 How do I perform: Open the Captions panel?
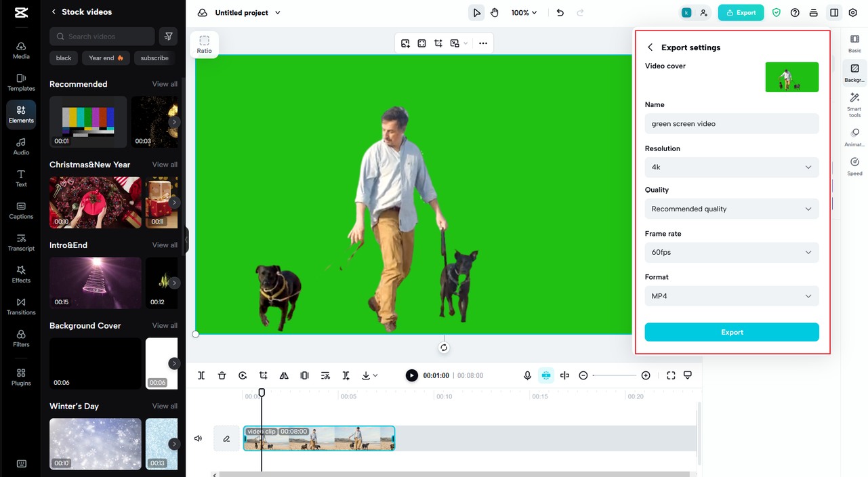[21, 211]
